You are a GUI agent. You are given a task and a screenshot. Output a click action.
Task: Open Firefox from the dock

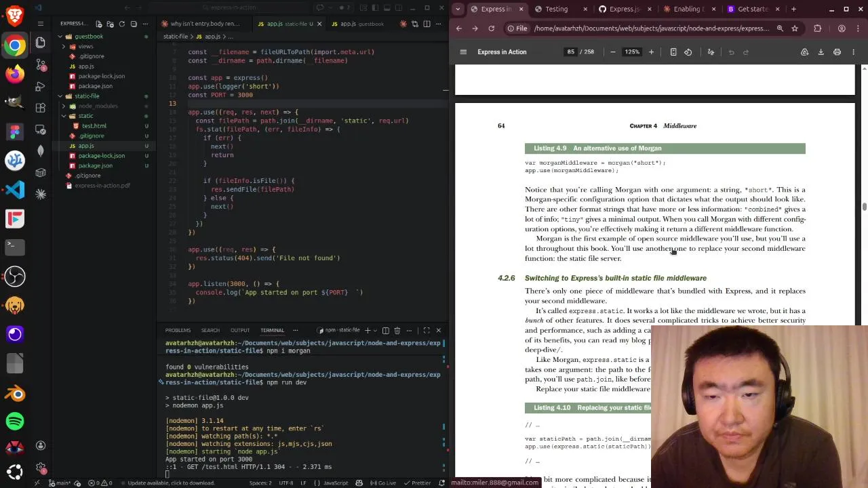15,73
